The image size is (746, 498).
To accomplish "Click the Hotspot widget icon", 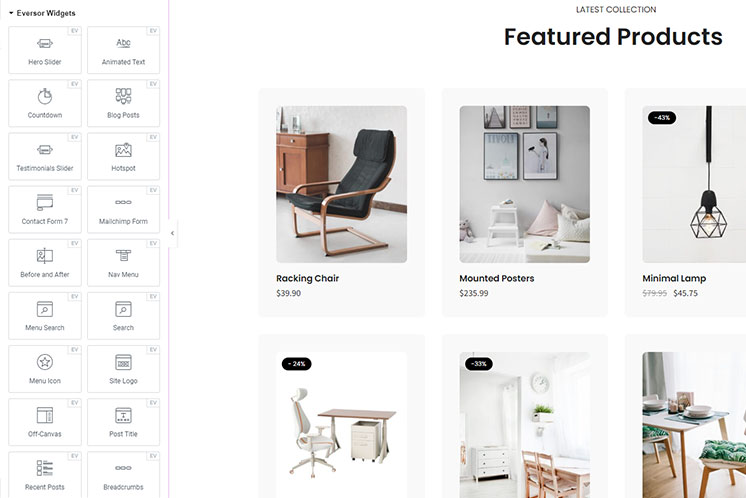I will (x=123, y=150).
